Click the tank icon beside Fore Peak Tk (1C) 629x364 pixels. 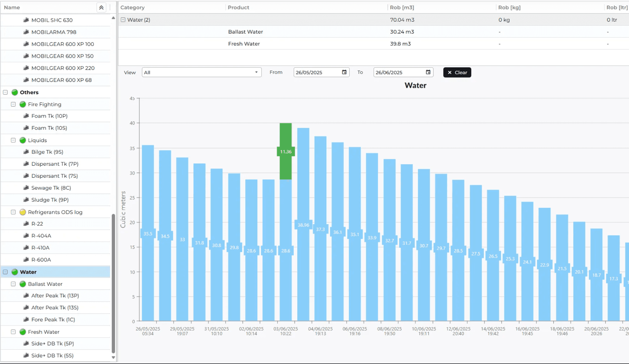click(x=26, y=320)
